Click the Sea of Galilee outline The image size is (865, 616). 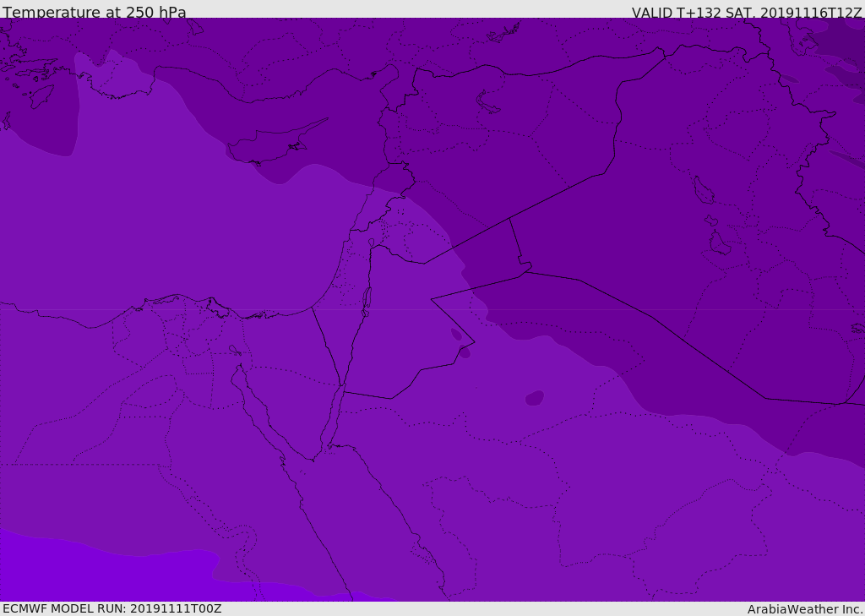point(371,243)
